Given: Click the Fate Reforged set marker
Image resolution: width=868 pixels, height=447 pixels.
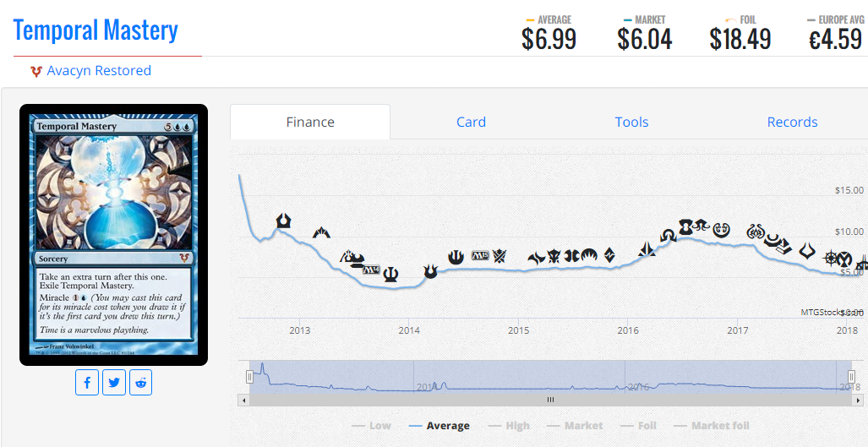Looking at the screenshot, I should tap(537, 259).
